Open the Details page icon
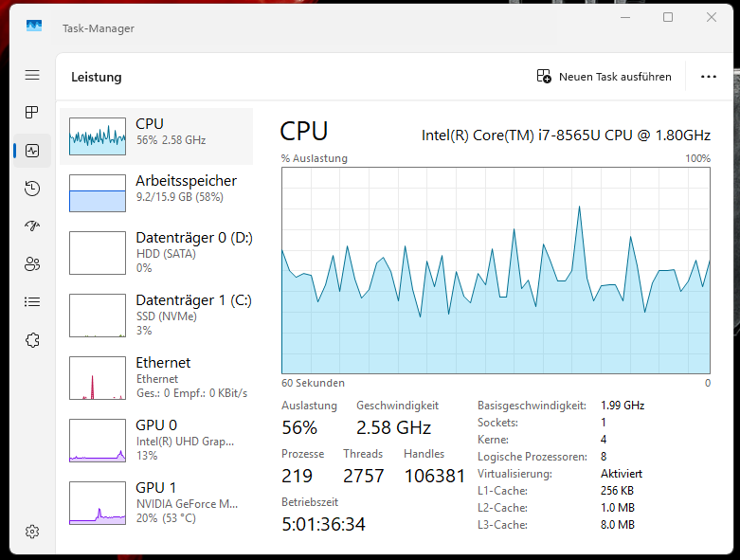This screenshot has height=560, width=740. [32, 302]
